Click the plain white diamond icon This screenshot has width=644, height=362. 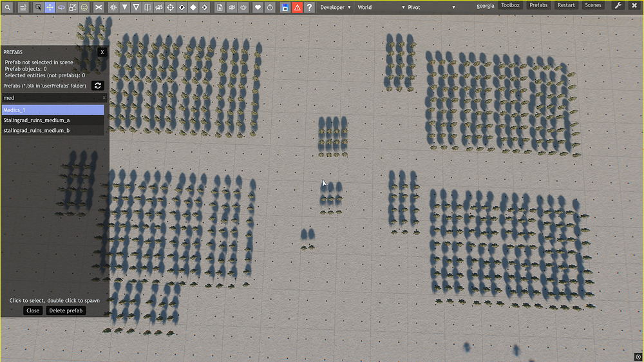(193, 7)
